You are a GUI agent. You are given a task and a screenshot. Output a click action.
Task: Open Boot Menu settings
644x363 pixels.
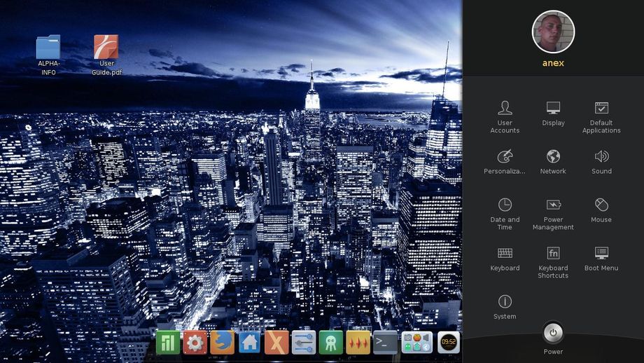601,259
